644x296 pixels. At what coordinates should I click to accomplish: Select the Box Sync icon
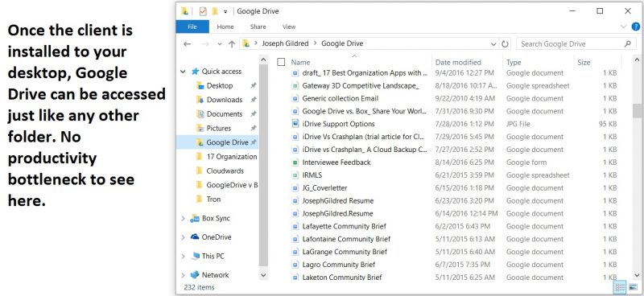[x=195, y=219]
